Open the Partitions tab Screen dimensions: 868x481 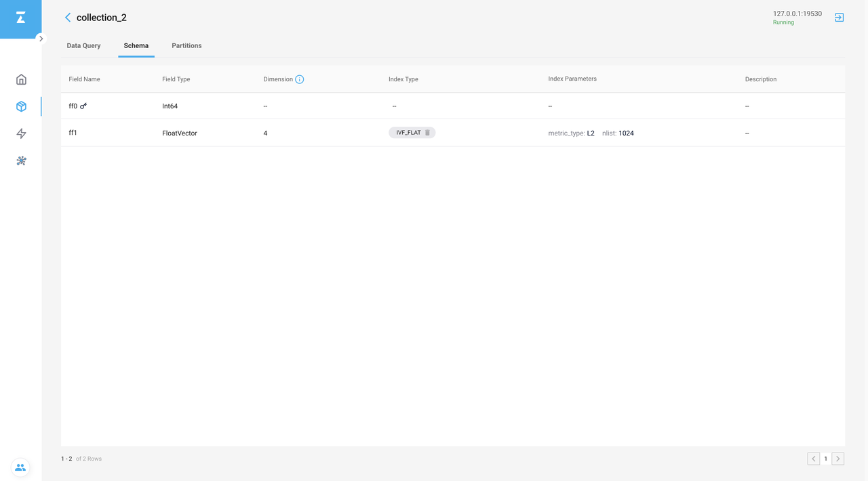coord(186,45)
